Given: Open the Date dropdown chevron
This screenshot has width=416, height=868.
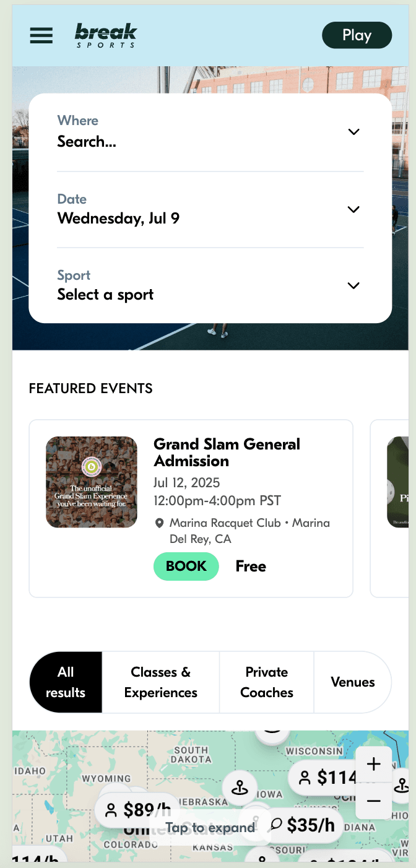Looking at the screenshot, I should click(x=353, y=209).
